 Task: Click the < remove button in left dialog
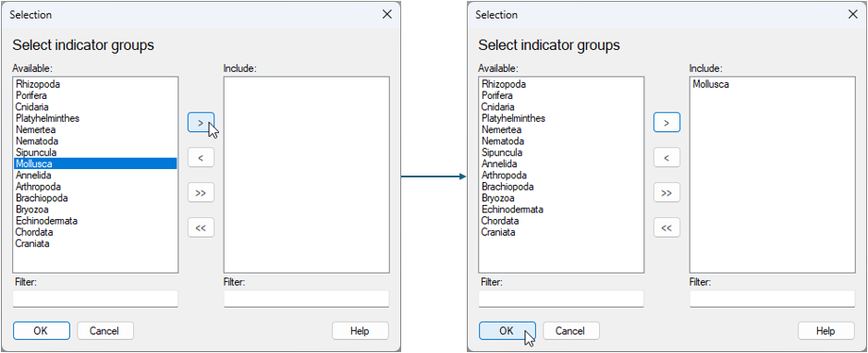201,158
